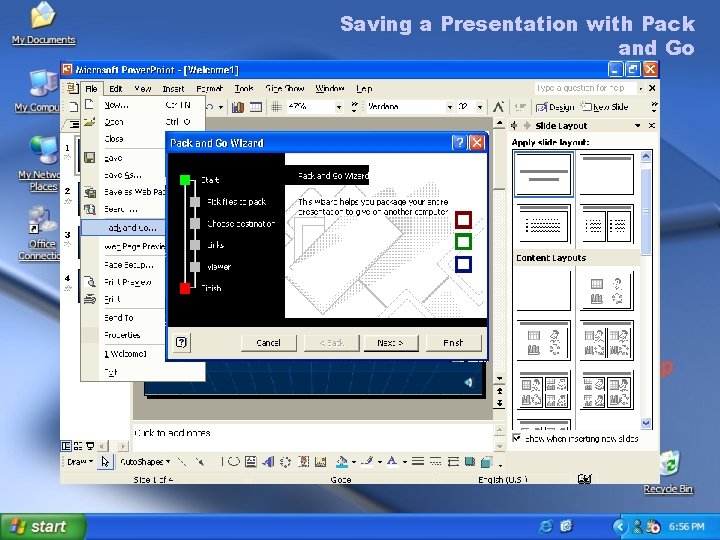Open the Font Color dropdown arrow
Image resolution: width=720 pixels, height=540 pixels.
(405, 462)
